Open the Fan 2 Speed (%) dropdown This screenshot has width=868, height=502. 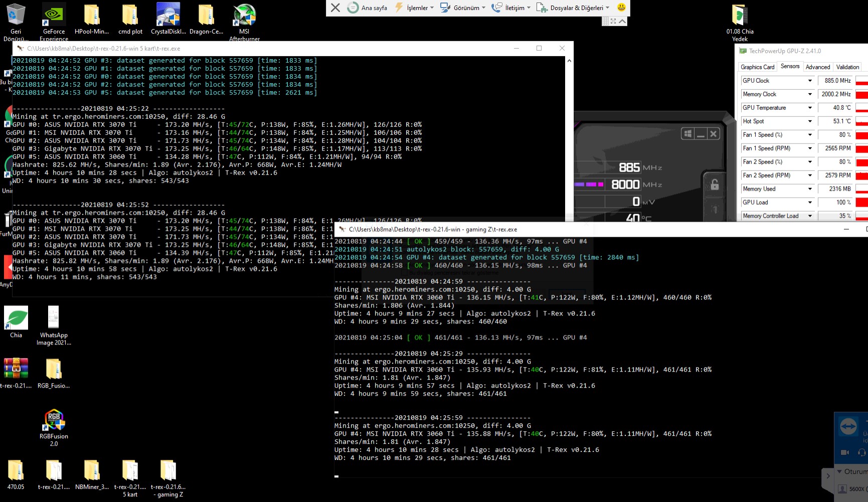coord(810,162)
